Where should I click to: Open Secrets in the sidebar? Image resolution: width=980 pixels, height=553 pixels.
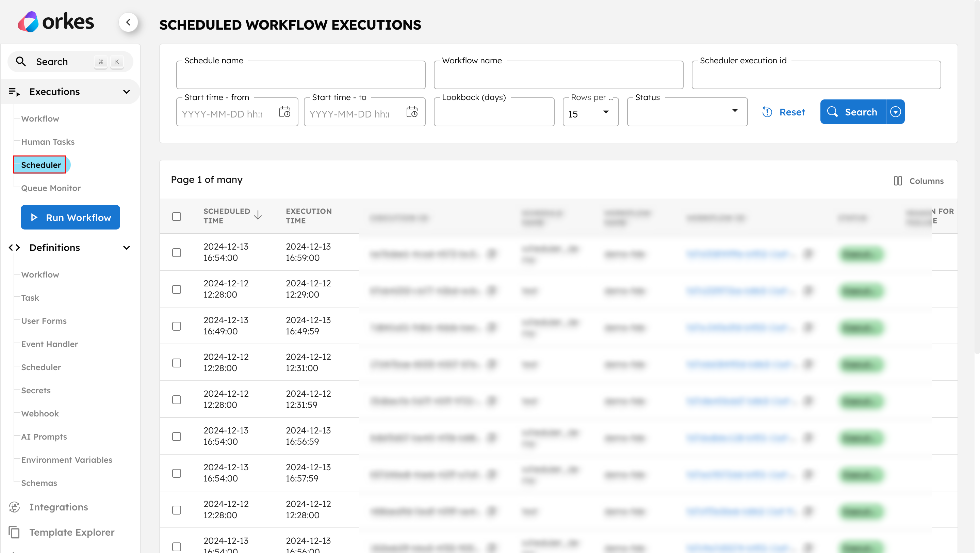click(x=36, y=391)
